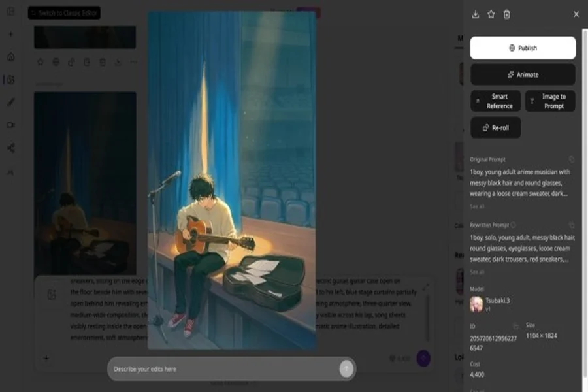
Task: Open the video camera icon in the sidebar
Action: coord(11,125)
